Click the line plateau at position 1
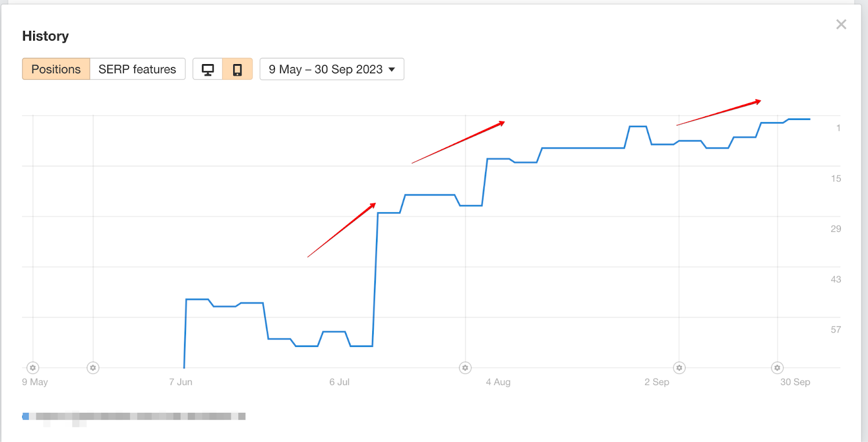The width and height of the screenshot is (868, 442). coord(799,119)
